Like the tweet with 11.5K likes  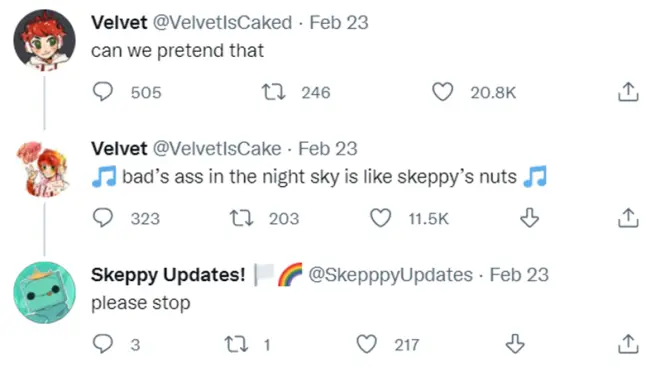click(x=381, y=218)
